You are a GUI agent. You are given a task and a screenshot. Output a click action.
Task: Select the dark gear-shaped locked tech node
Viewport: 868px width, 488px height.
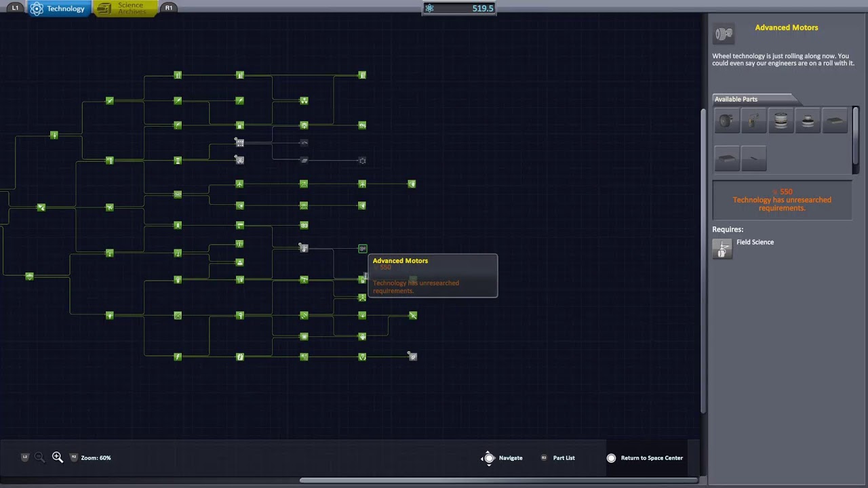tap(362, 161)
